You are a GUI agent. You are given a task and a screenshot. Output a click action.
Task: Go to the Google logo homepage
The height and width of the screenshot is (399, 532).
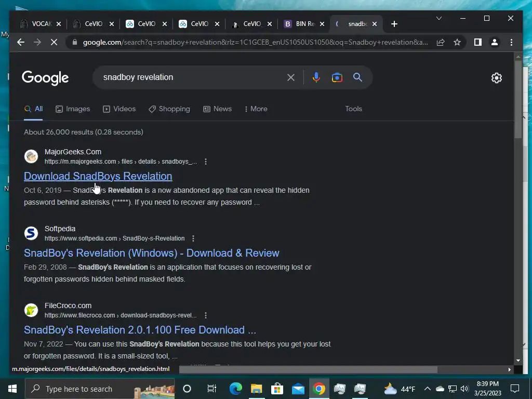(x=45, y=78)
